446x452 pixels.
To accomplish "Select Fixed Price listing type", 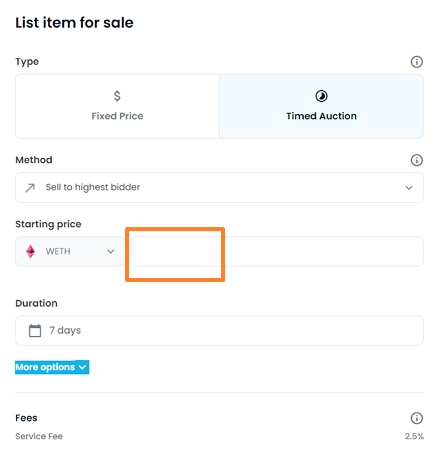I will [x=117, y=106].
